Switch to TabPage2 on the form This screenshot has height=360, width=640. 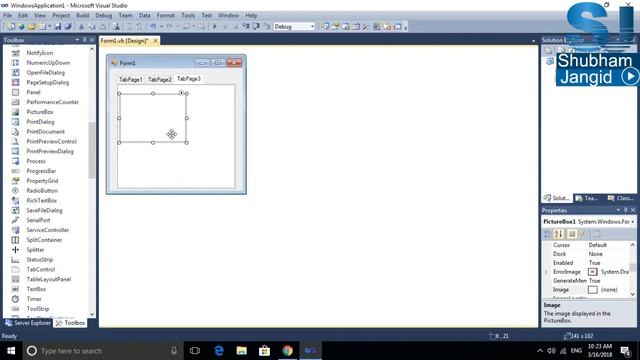[160, 79]
